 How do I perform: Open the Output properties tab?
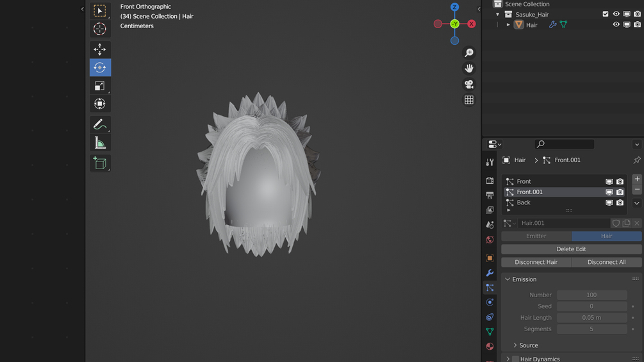click(490, 195)
